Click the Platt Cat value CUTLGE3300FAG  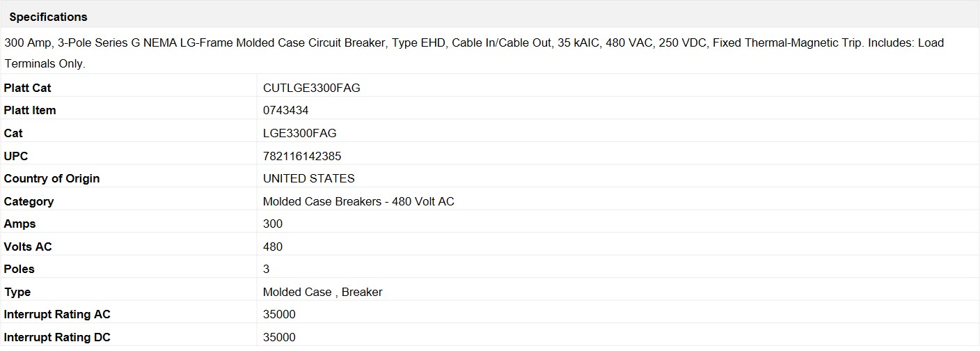point(311,88)
